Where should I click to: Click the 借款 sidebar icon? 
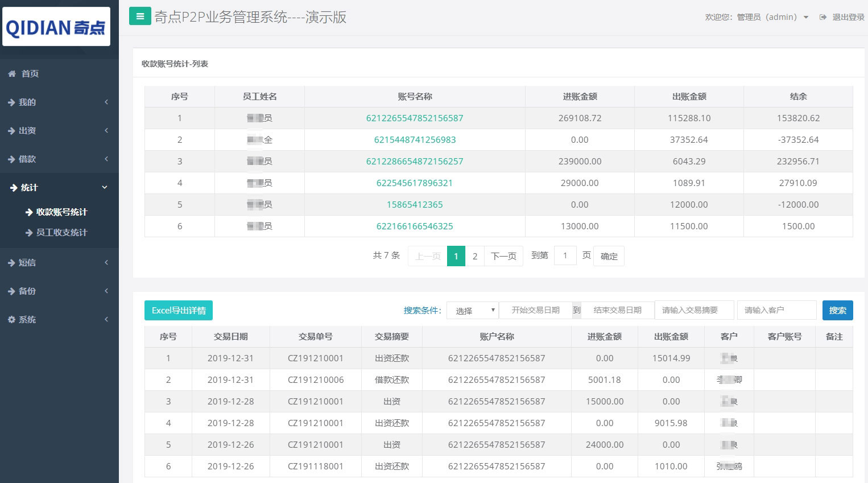(10, 159)
